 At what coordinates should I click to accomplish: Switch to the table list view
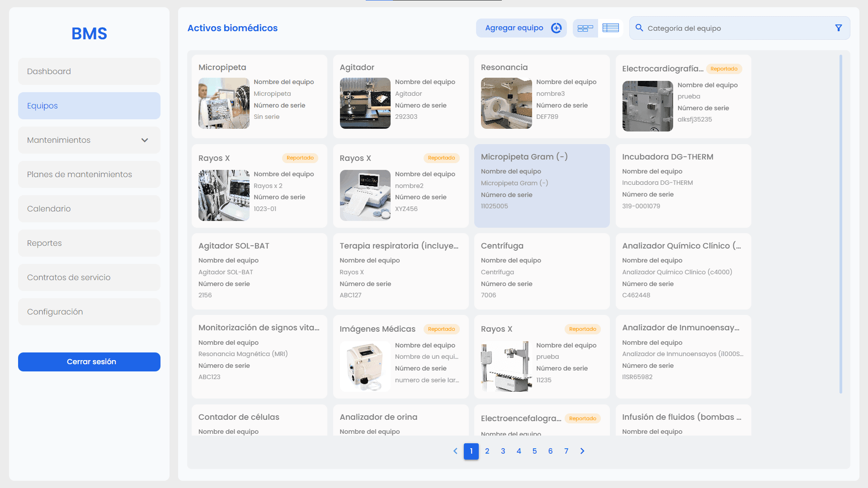611,28
